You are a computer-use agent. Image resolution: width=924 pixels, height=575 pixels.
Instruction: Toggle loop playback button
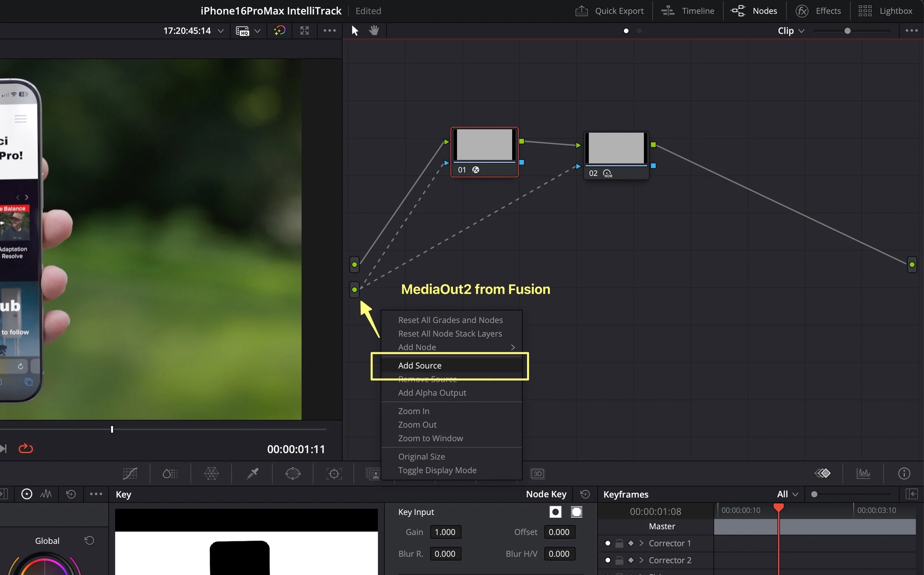coord(26,449)
